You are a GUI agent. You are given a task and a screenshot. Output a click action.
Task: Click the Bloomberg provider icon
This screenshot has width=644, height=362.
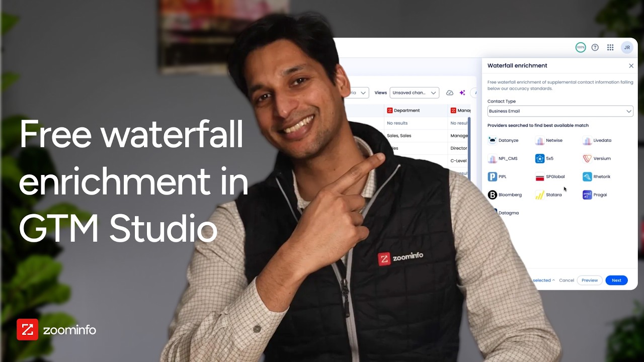(x=492, y=195)
